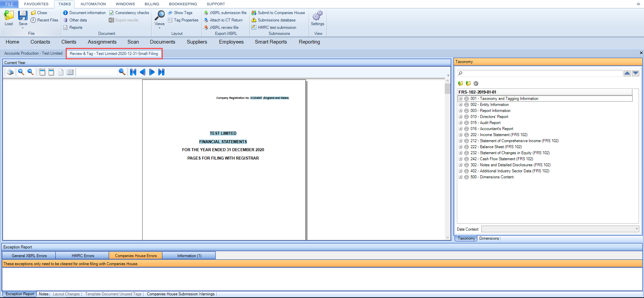
Task: Expand the 002 - Entity Information node
Action: click(461, 105)
